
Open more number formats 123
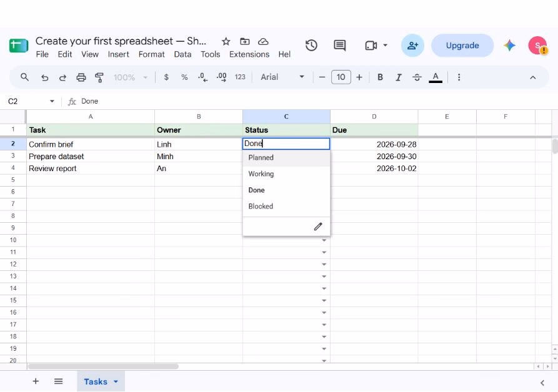pos(240,77)
